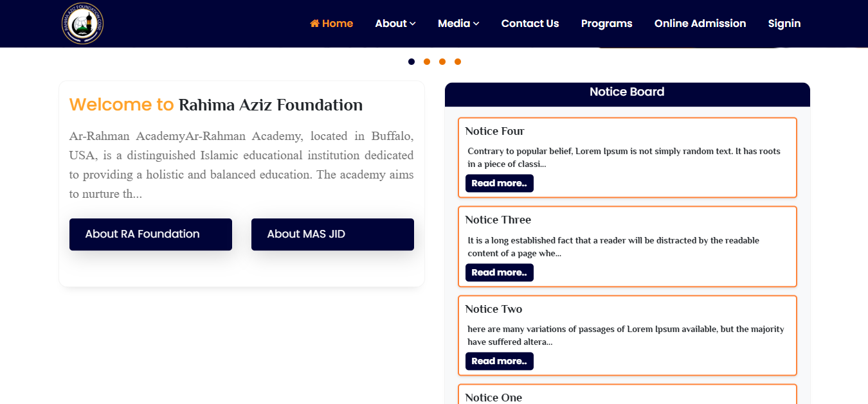Click the Notice Four title
868x404 pixels.
pos(495,131)
